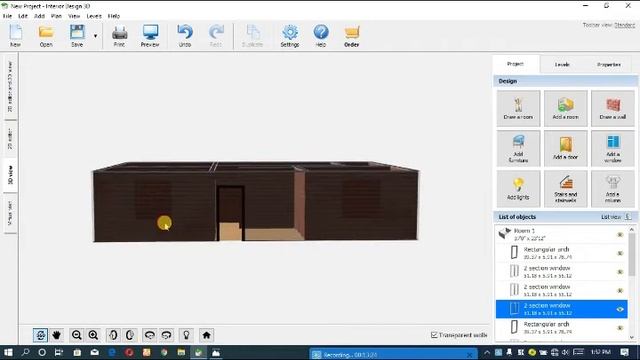The image size is (640, 360).
Task: Click the Recording taskbar item
Action: (393, 355)
